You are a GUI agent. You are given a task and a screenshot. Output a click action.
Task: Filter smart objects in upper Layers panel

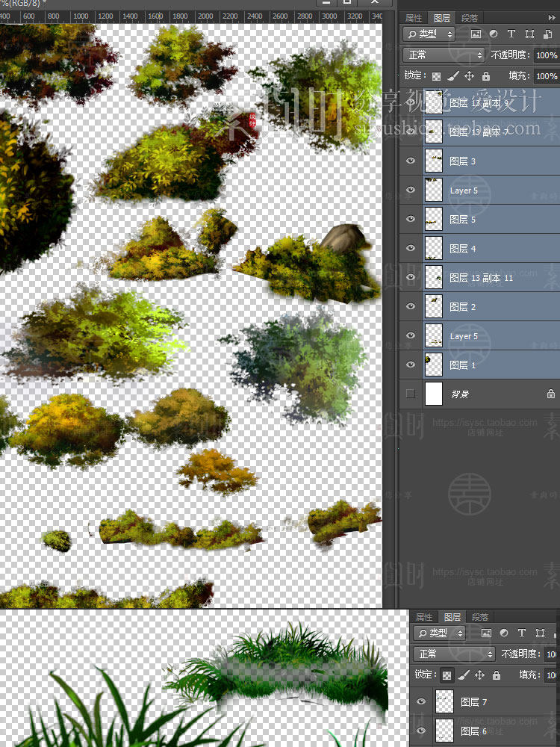coord(547,34)
